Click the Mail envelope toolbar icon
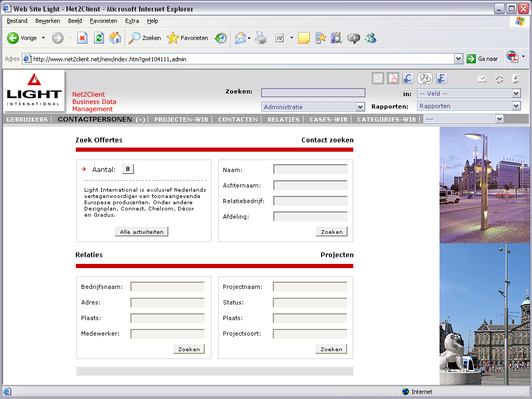This screenshot has height=399, width=532. pyautogui.click(x=240, y=38)
